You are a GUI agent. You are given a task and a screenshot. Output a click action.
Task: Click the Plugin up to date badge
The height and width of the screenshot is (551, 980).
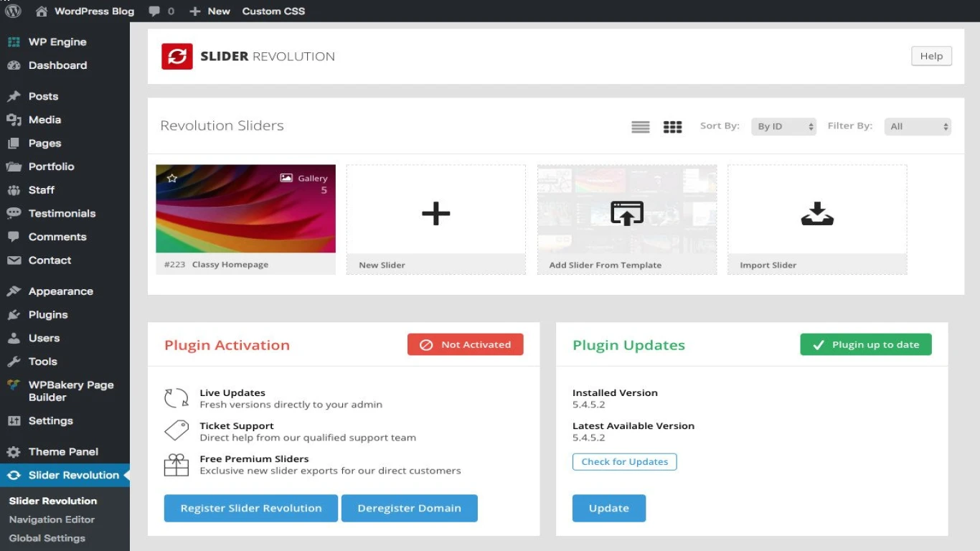[866, 344]
